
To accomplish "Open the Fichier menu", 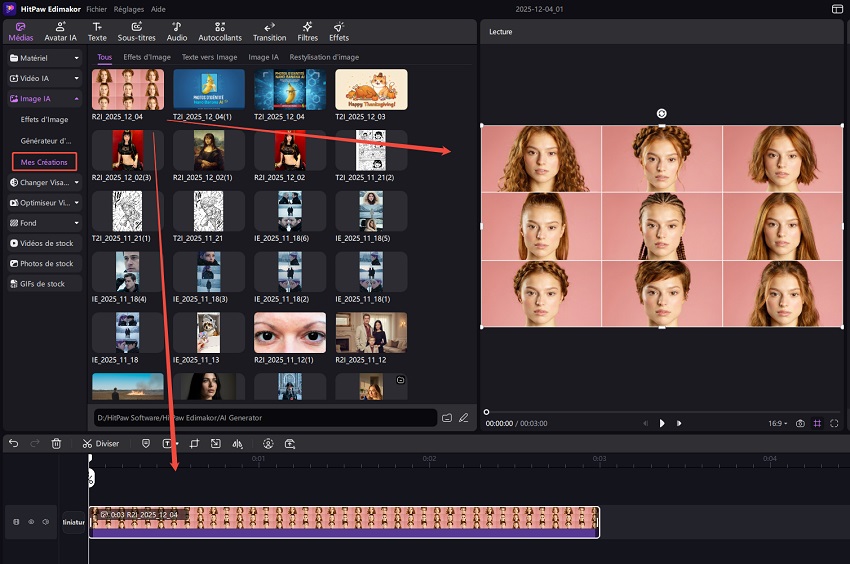I will coord(96,9).
